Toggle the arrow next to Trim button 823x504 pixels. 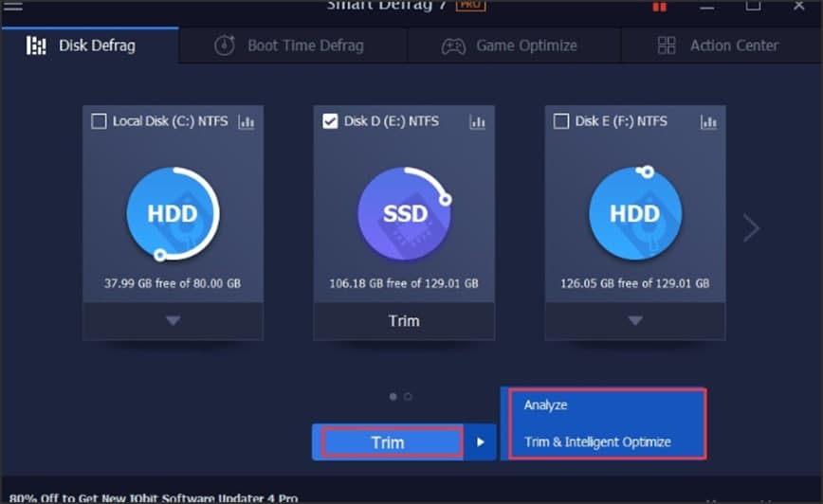point(481,442)
